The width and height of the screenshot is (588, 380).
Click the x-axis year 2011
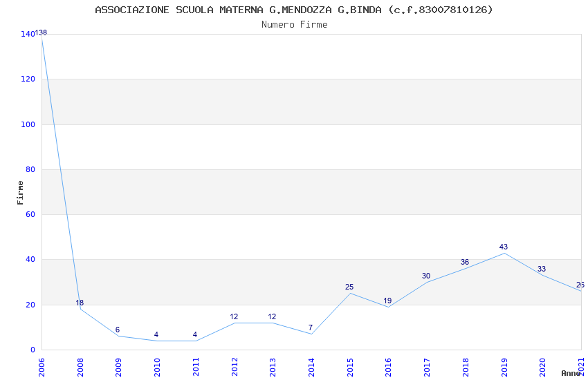pyautogui.click(x=196, y=367)
